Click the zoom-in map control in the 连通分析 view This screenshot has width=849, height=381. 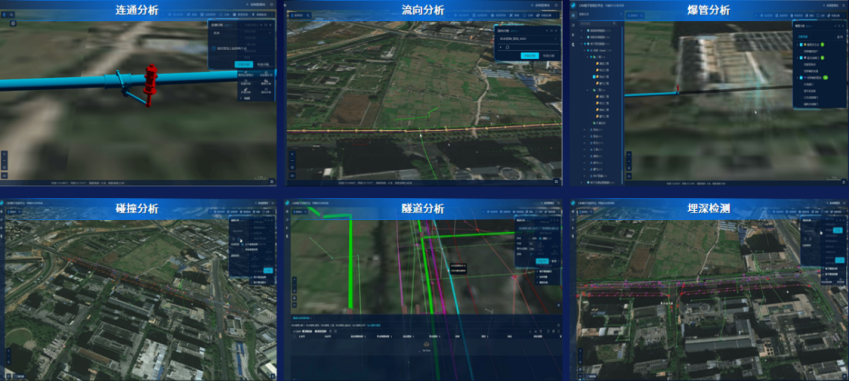(x=4, y=154)
